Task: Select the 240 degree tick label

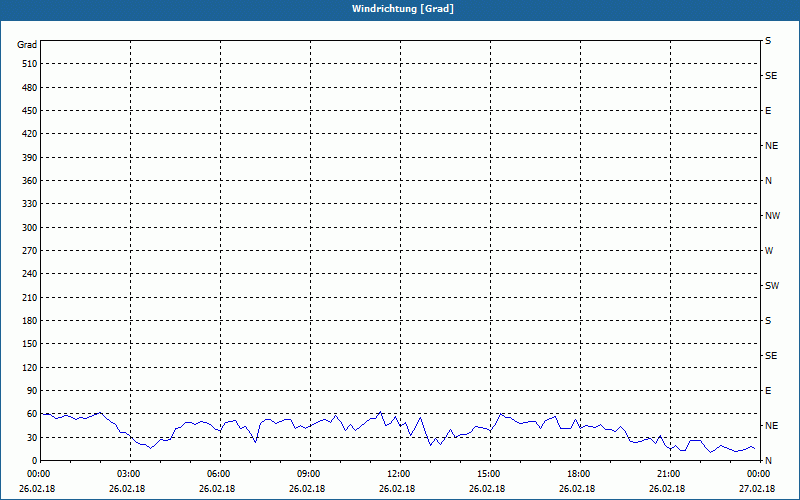Action: click(30, 273)
